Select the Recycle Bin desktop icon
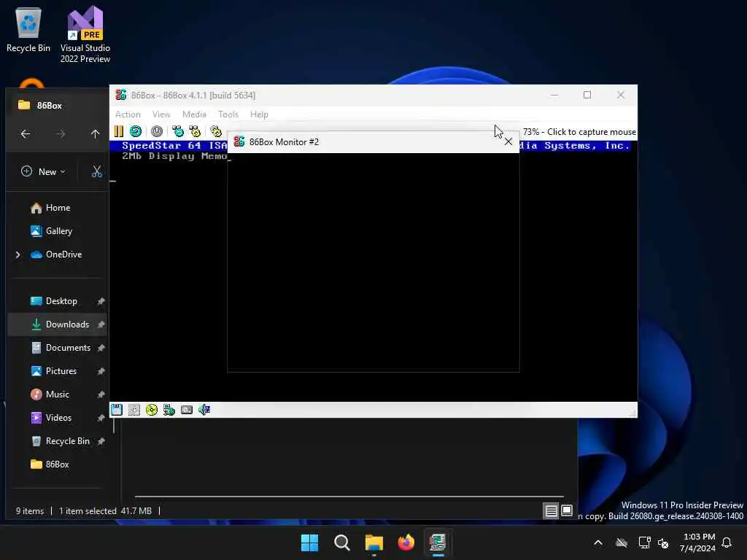 (x=28, y=29)
